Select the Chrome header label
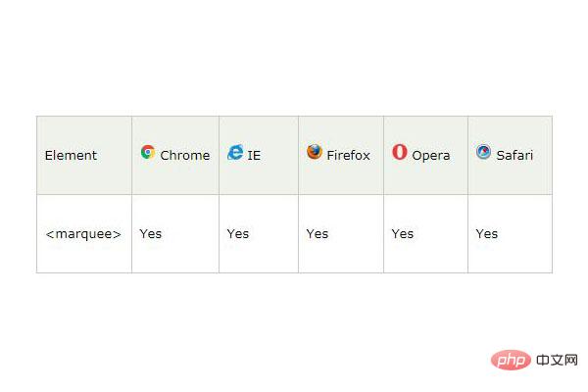 [184, 155]
